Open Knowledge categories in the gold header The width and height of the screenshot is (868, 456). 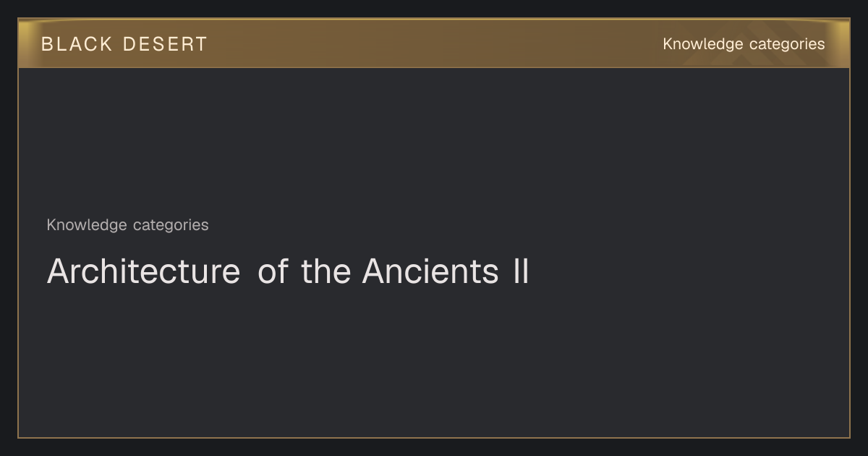click(x=744, y=44)
